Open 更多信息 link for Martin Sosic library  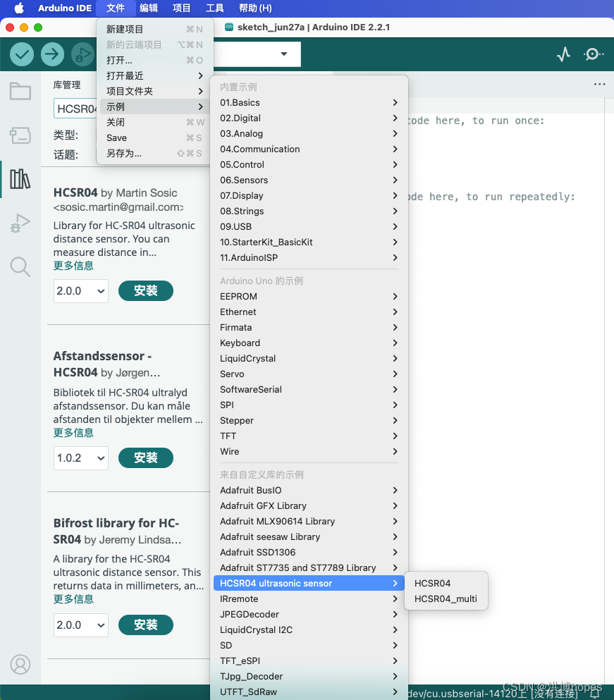(74, 266)
